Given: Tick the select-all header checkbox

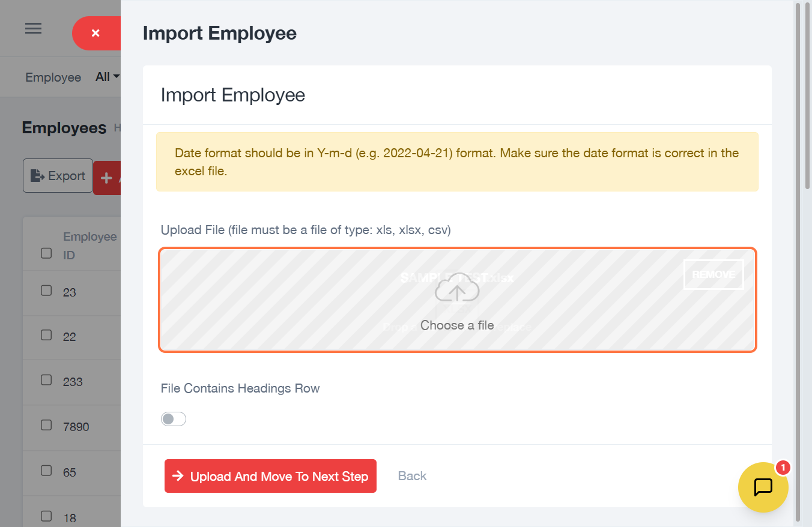Looking at the screenshot, I should pos(46,253).
